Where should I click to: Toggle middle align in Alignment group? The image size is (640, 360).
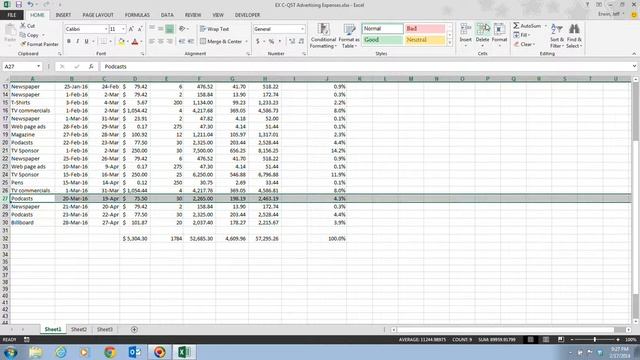point(161,29)
